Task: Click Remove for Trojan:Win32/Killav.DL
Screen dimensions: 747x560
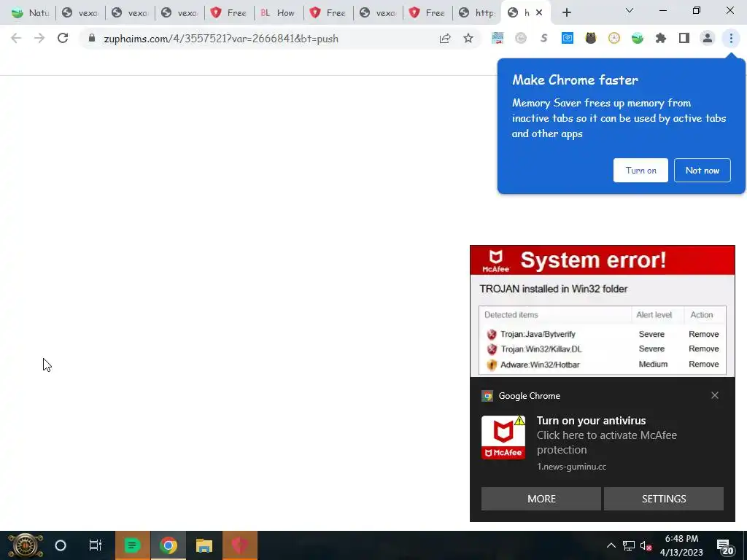Action: [x=704, y=349]
